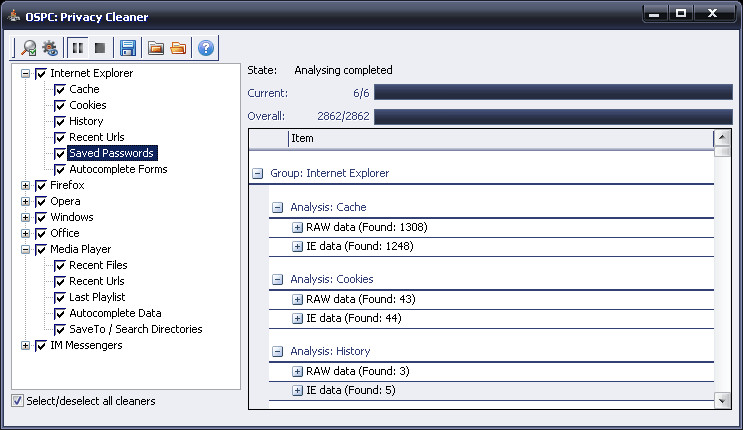This screenshot has height=430, width=743.
Task: Toggle Media Player Recent Urls checkbox
Action: (x=60, y=282)
